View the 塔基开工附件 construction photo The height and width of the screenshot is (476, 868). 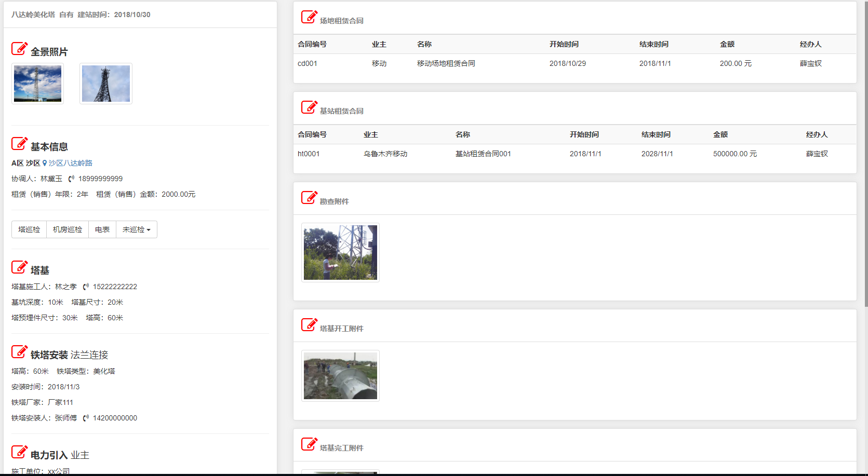[340, 376]
